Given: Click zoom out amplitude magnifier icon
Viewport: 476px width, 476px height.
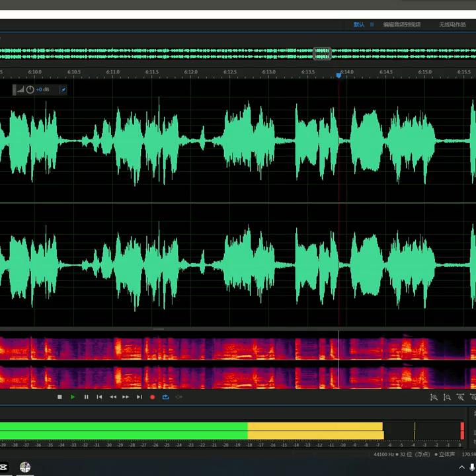Looking at the screenshot, I should (x=447, y=397).
